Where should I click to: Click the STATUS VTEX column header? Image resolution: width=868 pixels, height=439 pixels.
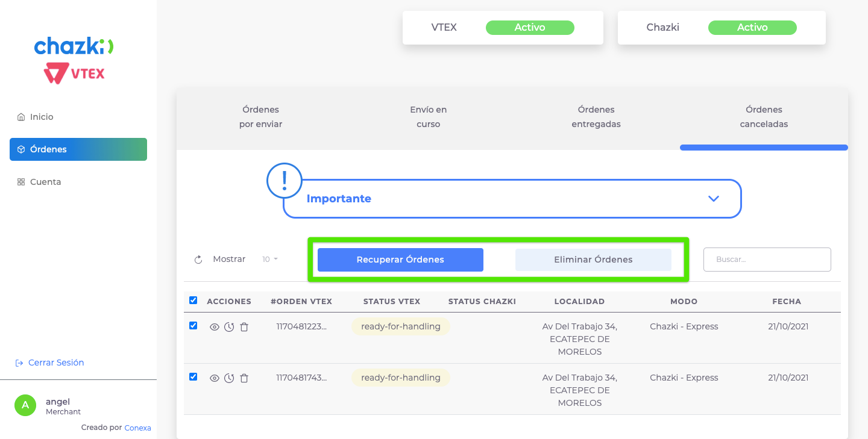point(392,301)
